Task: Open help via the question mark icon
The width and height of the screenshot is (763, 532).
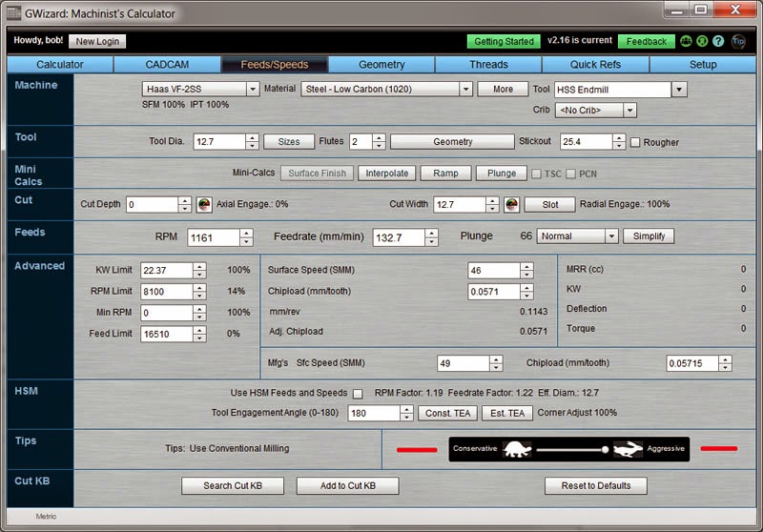Action: coord(718,41)
